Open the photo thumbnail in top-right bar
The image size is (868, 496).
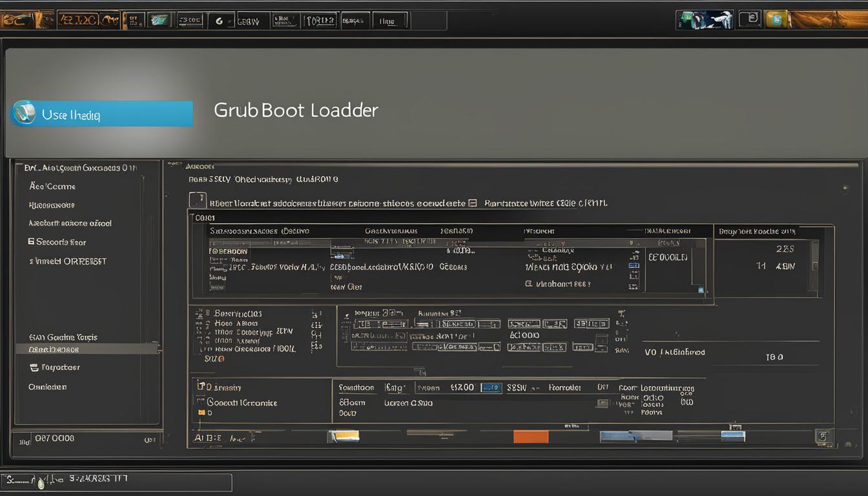(704, 20)
